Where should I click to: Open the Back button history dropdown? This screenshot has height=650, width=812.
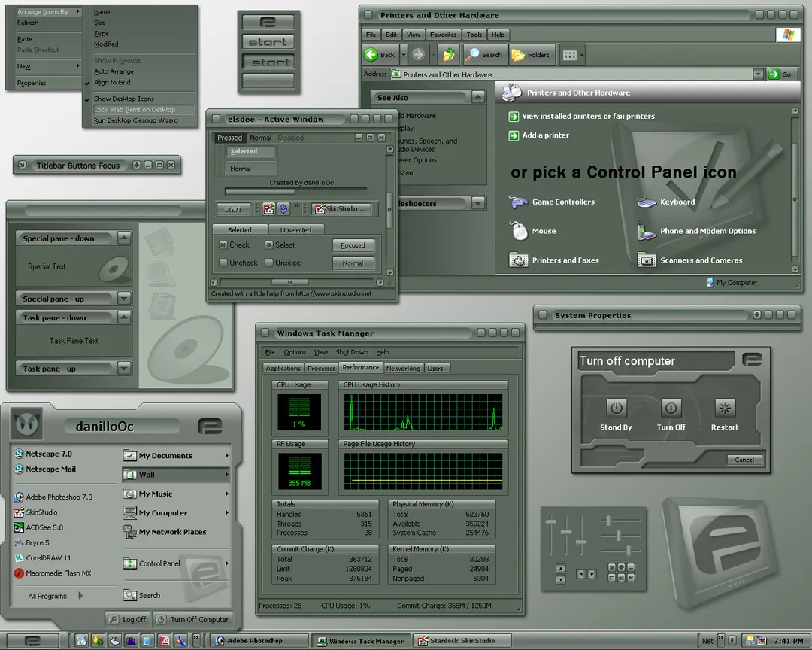click(x=404, y=54)
